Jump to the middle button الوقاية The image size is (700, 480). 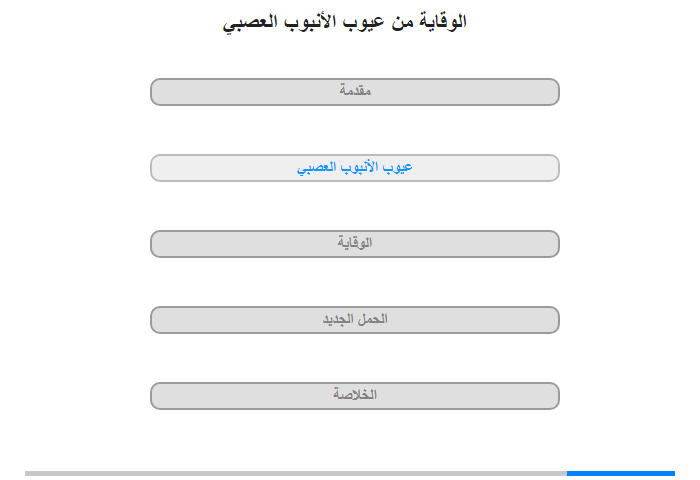tap(354, 244)
